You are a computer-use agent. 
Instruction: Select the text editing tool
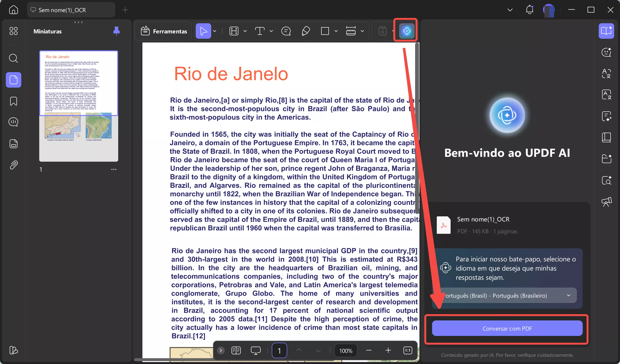coord(260,31)
